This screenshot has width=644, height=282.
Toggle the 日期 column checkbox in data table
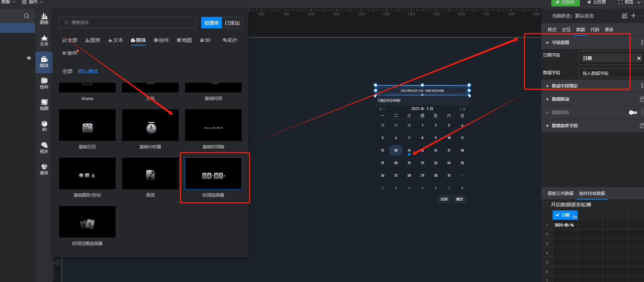pos(557,215)
